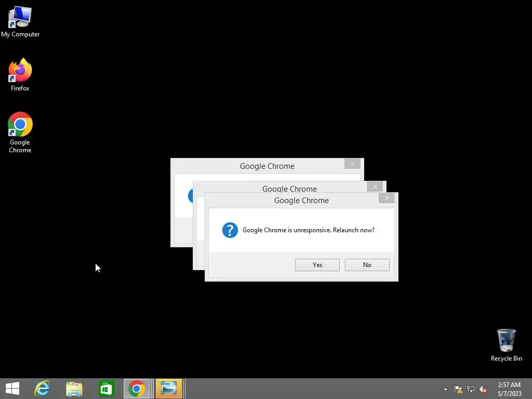Click the middle dialog's Google Chrome title
The image size is (532, 399).
tap(289, 189)
